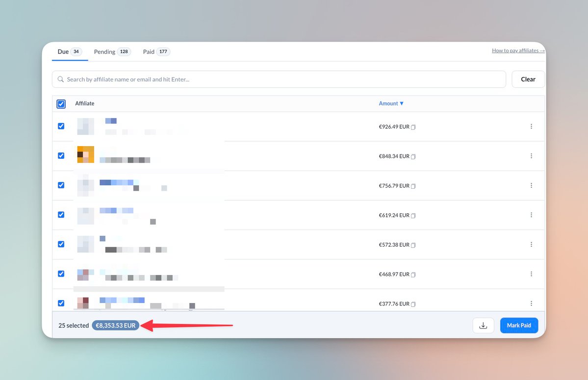This screenshot has width=588, height=380.
Task: Open the three-dot menu for €468.97 row
Action: [x=531, y=274]
